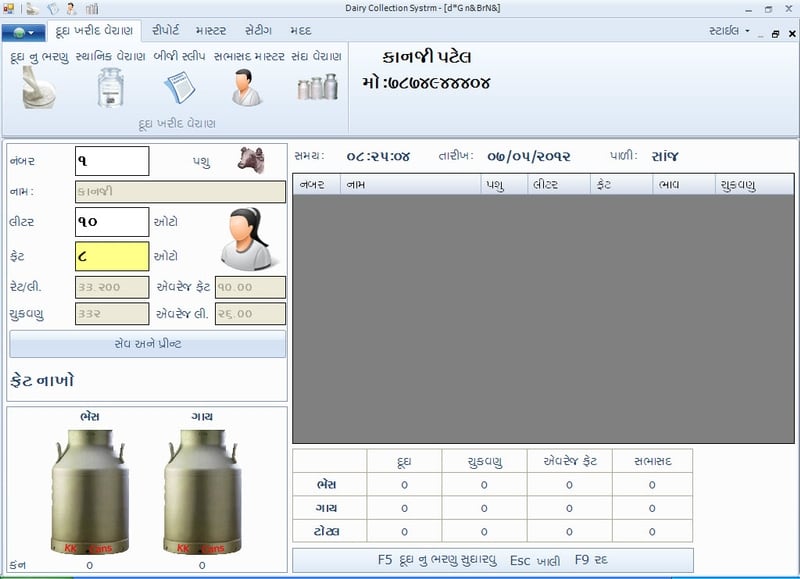Screen dimensions: 800x579
Task: Click into the લીટર input field
Action: pyautogui.click(x=112, y=222)
